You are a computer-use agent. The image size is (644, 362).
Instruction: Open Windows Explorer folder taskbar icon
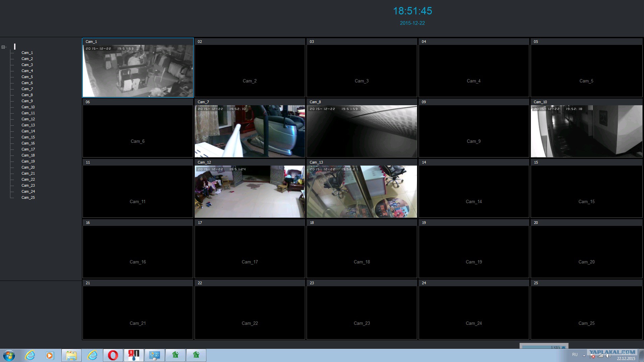click(x=71, y=355)
